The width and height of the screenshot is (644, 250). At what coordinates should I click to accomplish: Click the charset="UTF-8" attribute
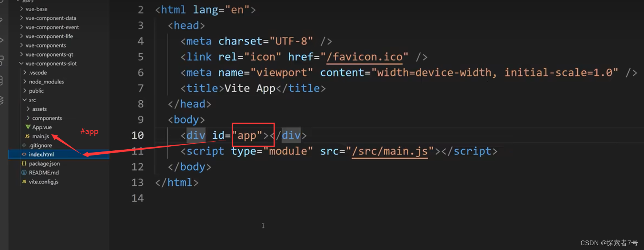click(266, 41)
